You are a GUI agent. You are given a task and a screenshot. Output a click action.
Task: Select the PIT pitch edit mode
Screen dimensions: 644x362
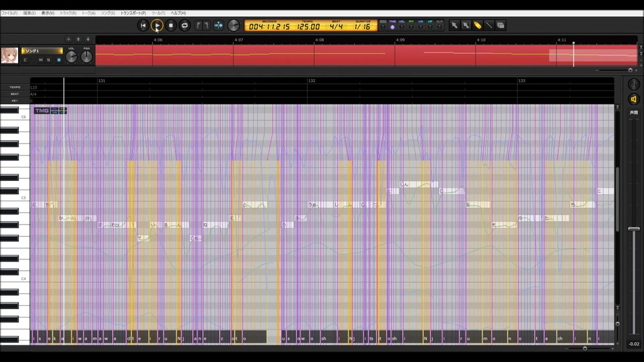tap(411, 27)
